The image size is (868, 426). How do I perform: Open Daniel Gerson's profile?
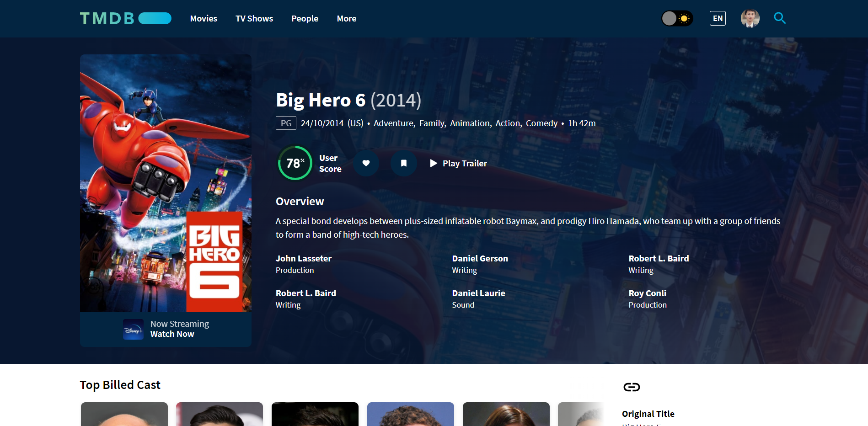[480, 259]
